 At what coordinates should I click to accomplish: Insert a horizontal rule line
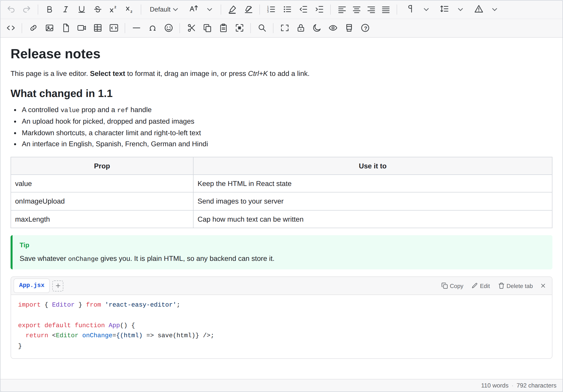[136, 28]
